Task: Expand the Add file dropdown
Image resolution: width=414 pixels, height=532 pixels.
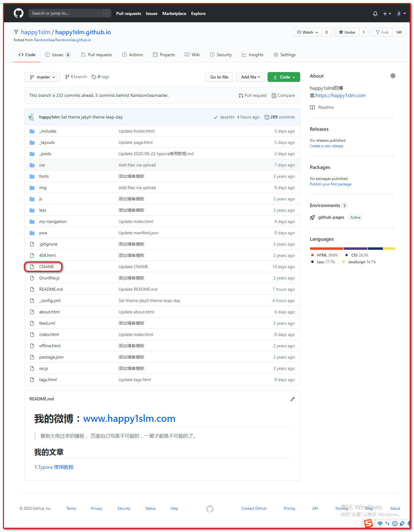Action: [x=250, y=77]
